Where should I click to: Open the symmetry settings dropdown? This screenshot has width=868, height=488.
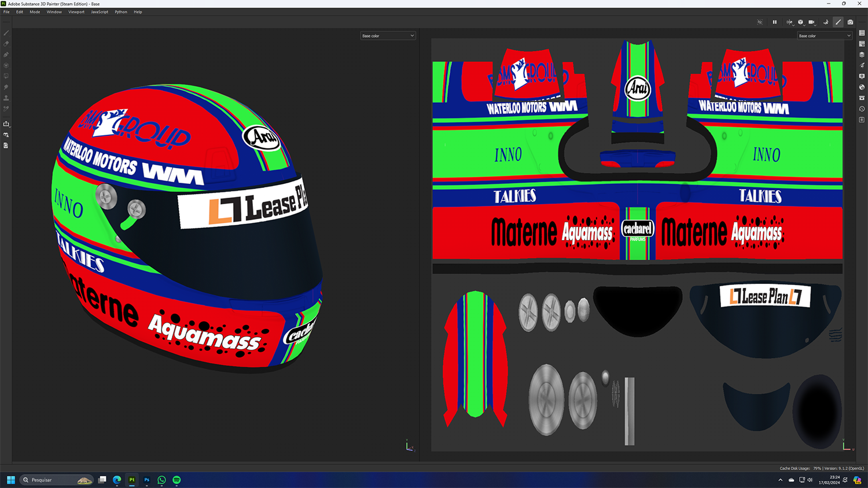(x=789, y=22)
